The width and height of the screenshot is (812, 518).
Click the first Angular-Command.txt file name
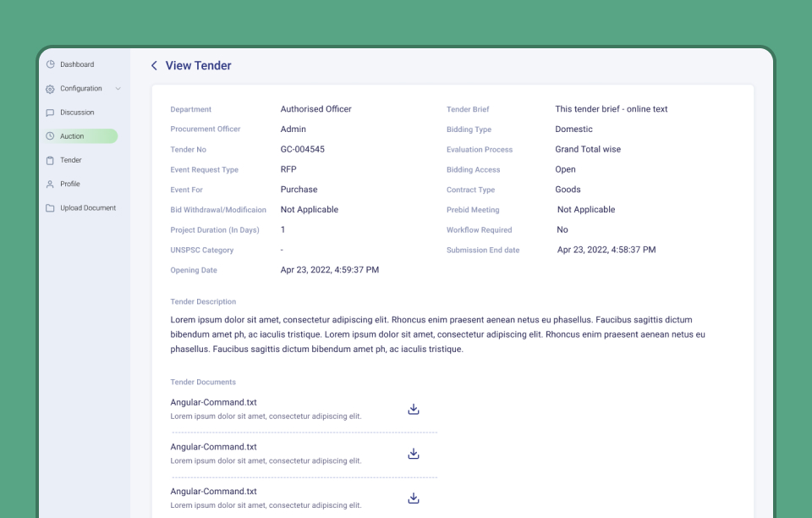click(213, 403)
